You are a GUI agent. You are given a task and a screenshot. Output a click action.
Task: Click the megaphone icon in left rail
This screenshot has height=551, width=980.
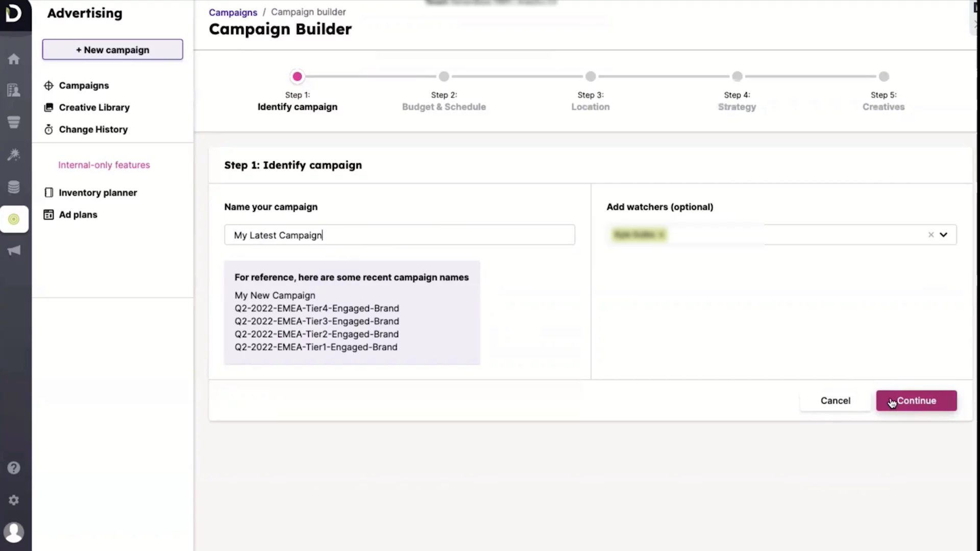click(14, 250)
